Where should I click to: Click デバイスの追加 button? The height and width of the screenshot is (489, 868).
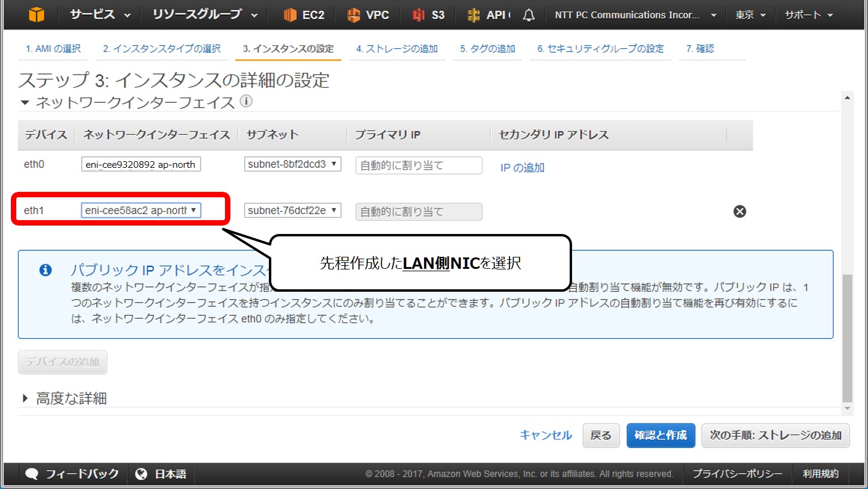[x=63, y=362]
